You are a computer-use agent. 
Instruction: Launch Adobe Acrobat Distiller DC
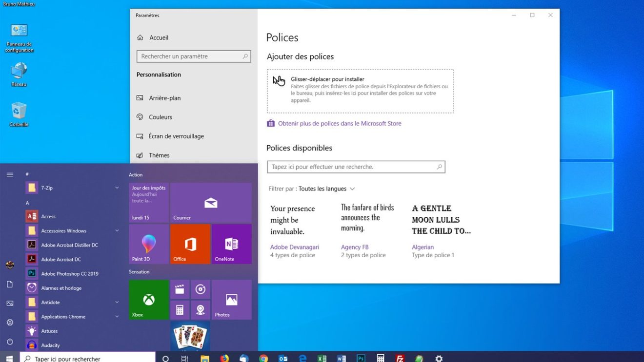[x=73, y=245]
